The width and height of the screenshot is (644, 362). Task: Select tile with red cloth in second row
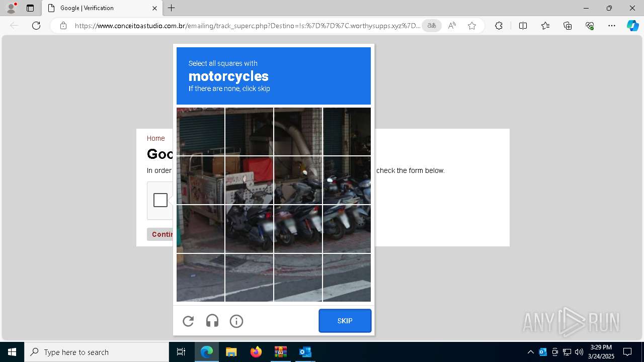point(249,180)
